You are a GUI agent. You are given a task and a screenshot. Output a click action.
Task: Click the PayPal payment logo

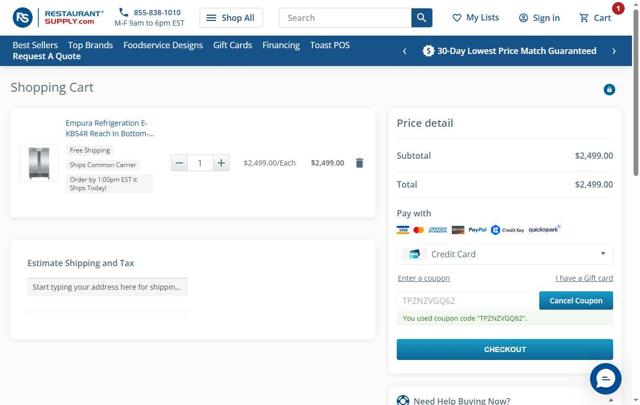click(x=477, y=230)
